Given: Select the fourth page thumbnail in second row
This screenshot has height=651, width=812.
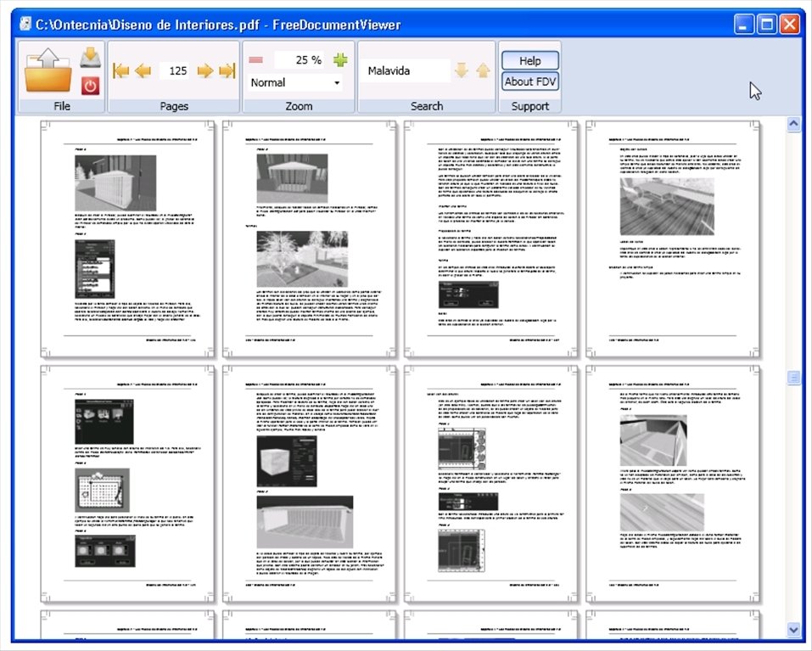Looking at the screenshot, I should click(673, 484).
